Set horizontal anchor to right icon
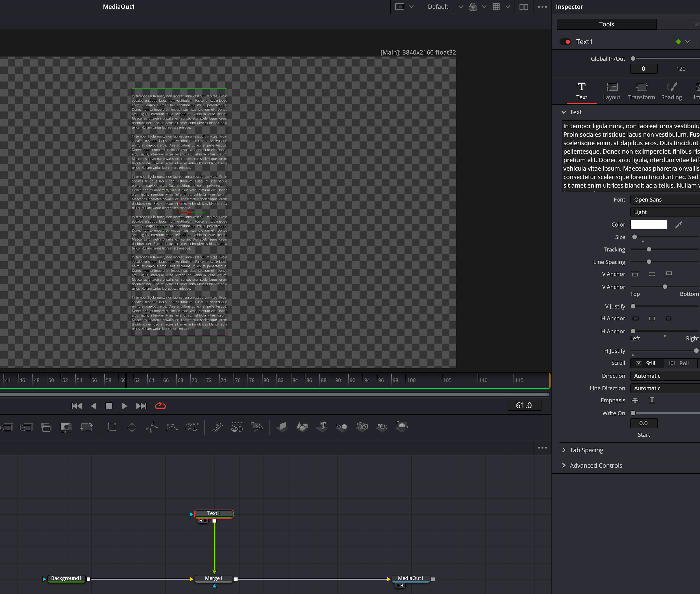Viewport: 700px width, 594px height. pos(669,318)
